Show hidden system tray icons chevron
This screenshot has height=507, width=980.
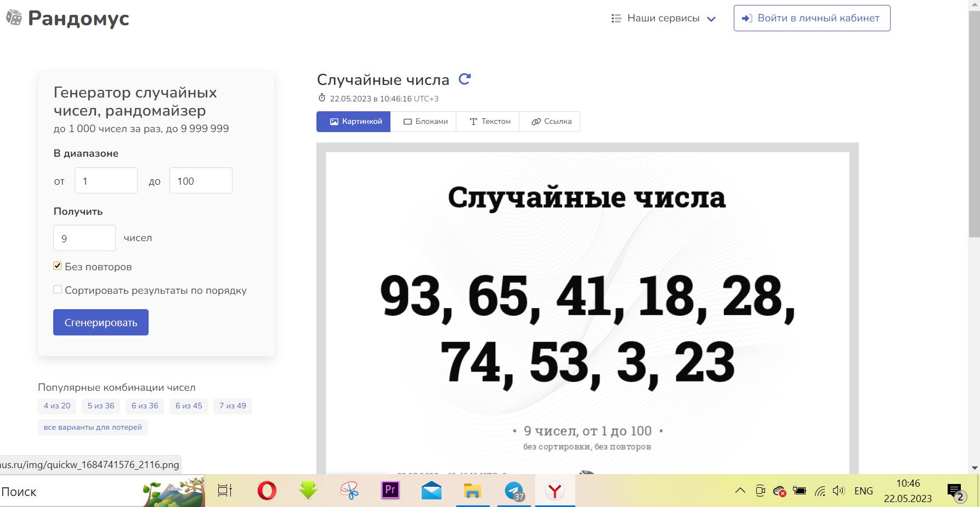click(x=740, y=491)
